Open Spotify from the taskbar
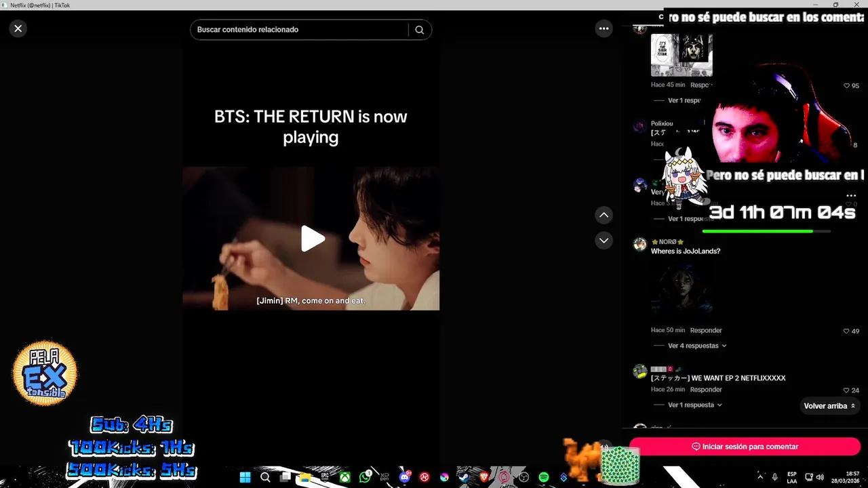The image size is (868, 488). [x=544, y=477]
